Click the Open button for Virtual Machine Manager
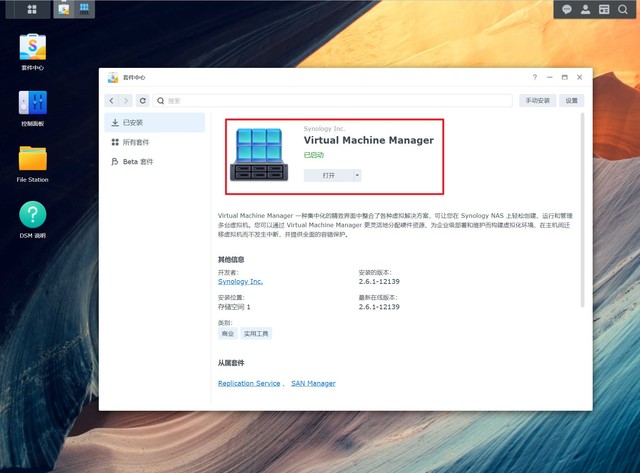The width and height of the screenshot is (640, 473). click(329, 175)
